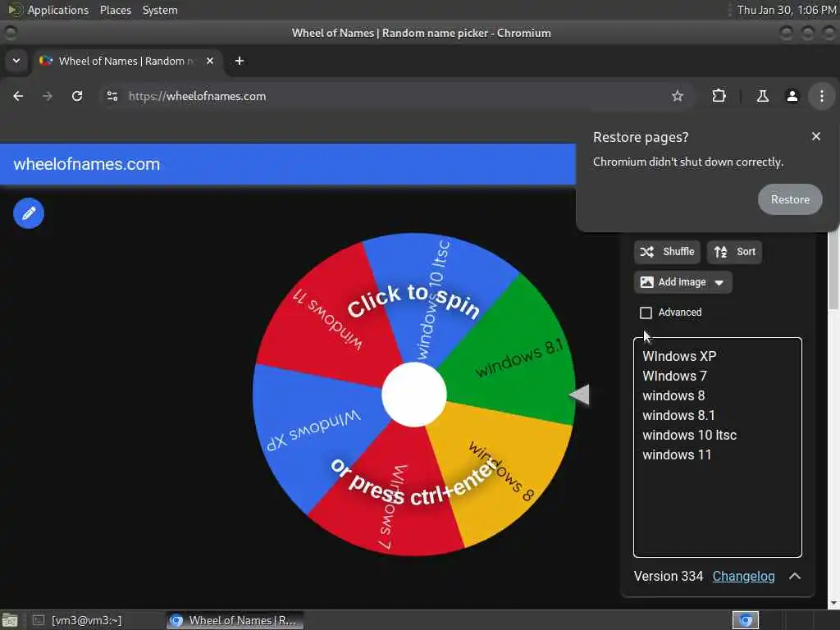Bookmark this page with the star icon
Screen dimensions: 840x630
(677, 96)
